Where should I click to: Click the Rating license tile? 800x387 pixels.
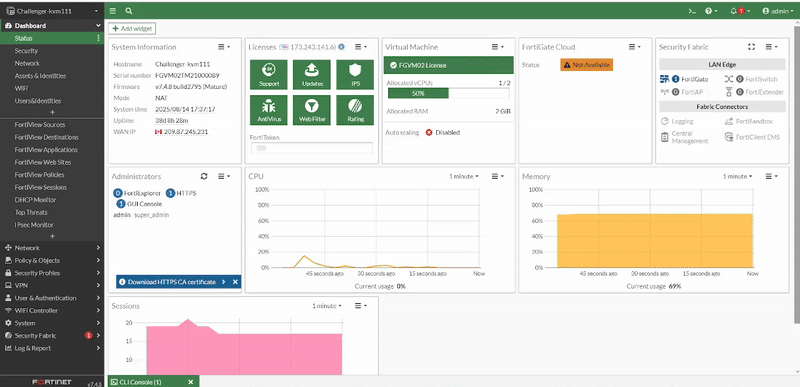[355, 110]
